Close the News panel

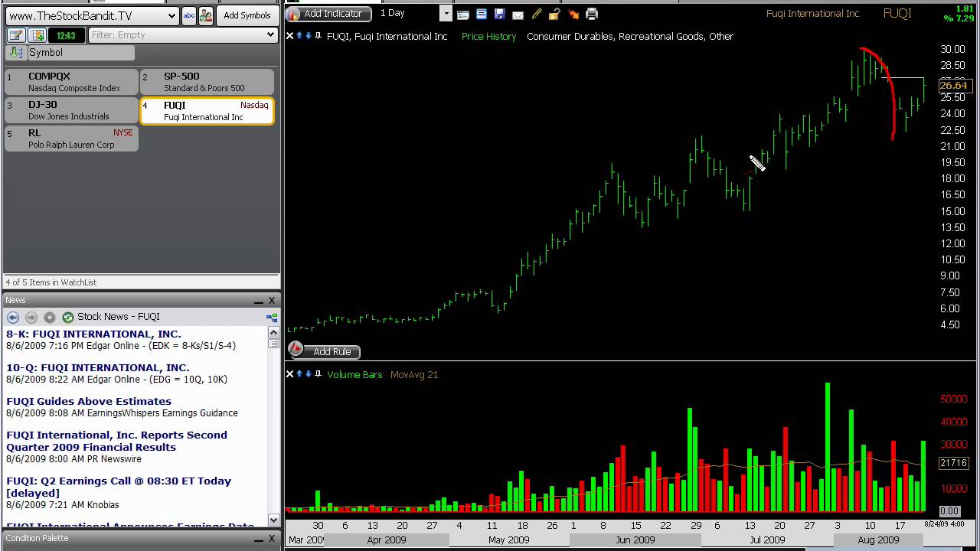pyautogui.click(x=271, y=301)
